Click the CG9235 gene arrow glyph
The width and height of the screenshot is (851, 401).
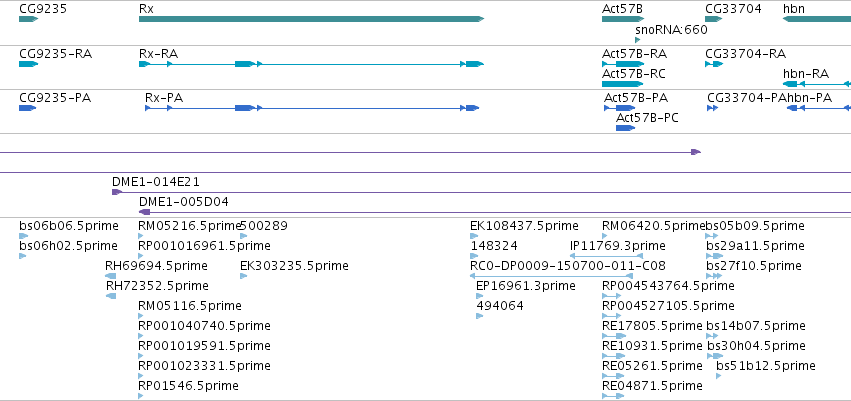coord(28,19)
